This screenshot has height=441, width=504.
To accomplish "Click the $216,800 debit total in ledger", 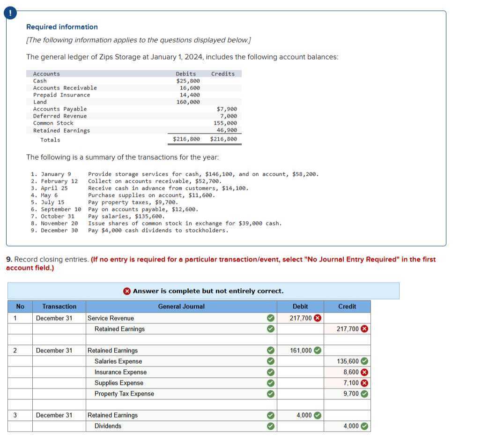I will [x=186, y=139].
